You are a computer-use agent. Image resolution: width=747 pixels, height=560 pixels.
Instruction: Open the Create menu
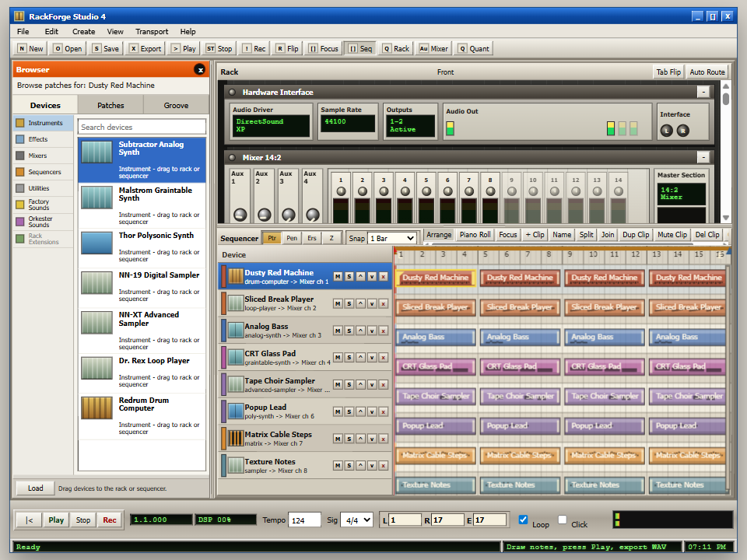click(x=84, y=31)
